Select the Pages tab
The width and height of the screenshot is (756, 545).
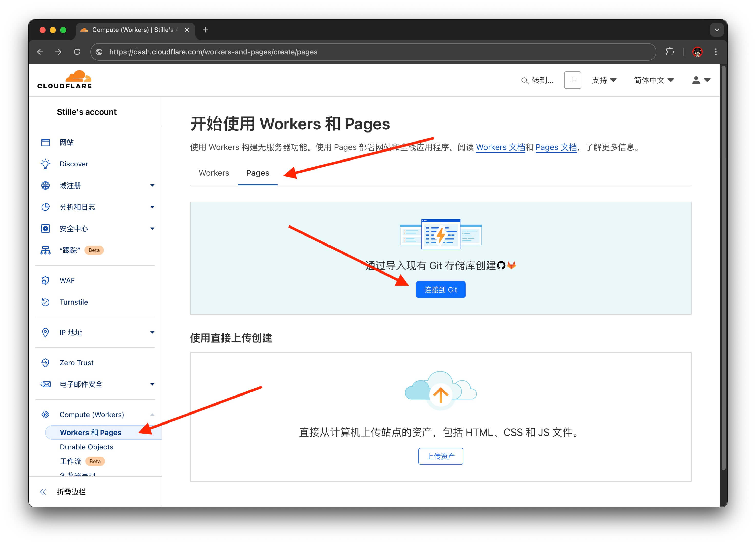click(x=258, y=173)
